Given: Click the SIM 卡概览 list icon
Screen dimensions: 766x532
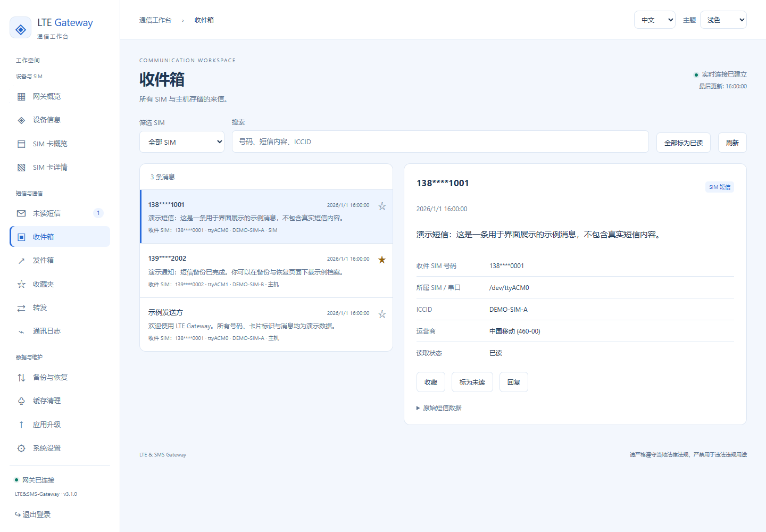Looking at the screenshot, I should (x=21, y=144).
